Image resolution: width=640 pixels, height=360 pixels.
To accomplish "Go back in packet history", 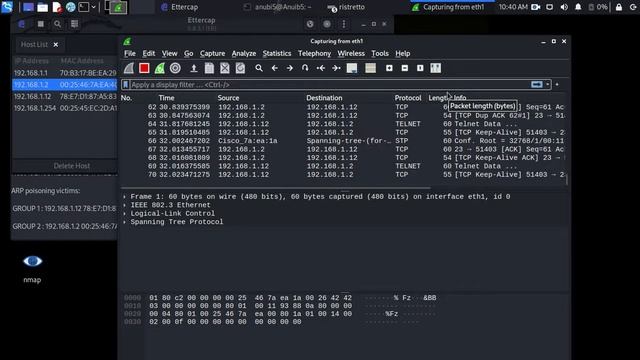I will click(275, 68).
